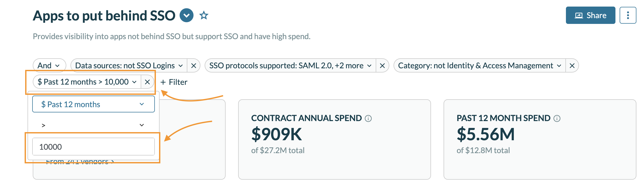Toggle the $ Past 12 months > 10,000 filter

(x=87, y=82)
